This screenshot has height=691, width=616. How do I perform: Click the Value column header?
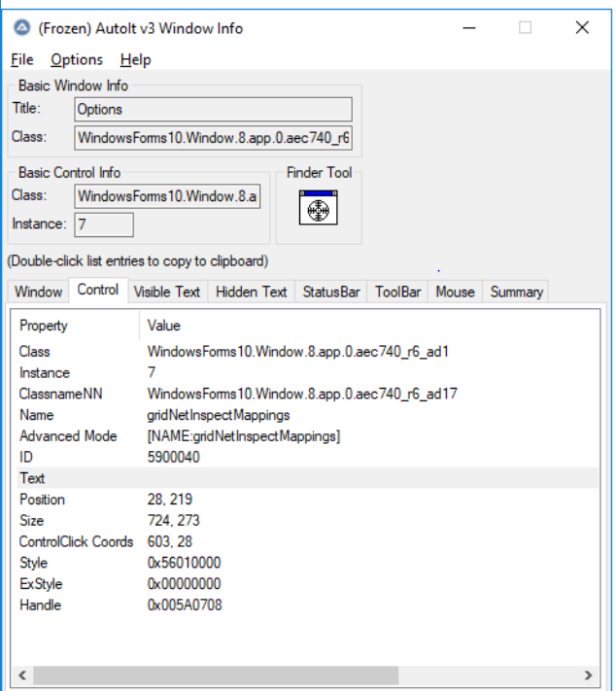(369, 326)
